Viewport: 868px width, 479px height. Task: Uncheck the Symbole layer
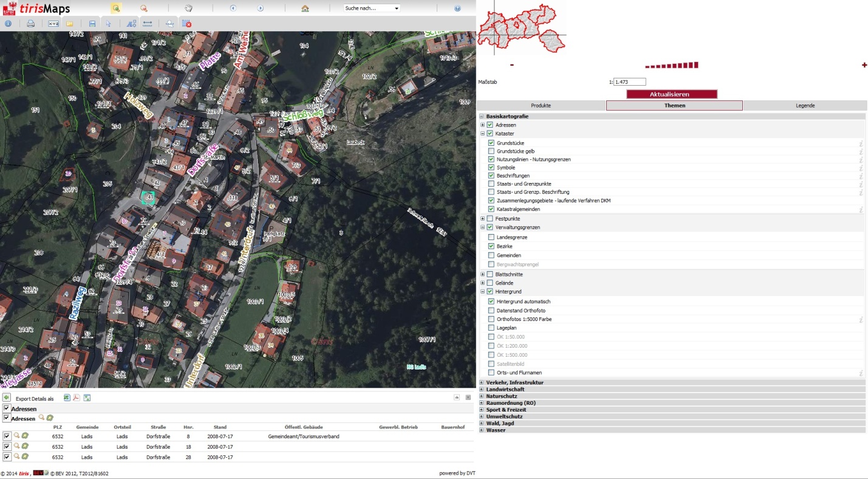click(x=491, y=167)
